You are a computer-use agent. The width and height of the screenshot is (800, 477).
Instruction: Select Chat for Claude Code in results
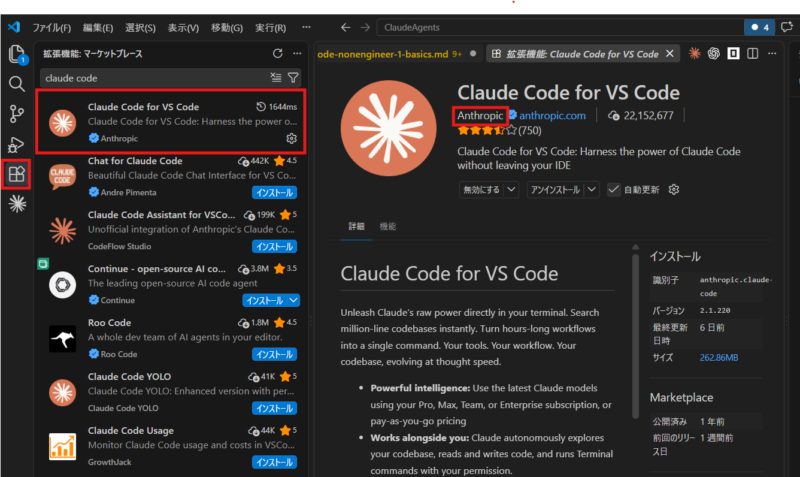(x=171, y=177)
